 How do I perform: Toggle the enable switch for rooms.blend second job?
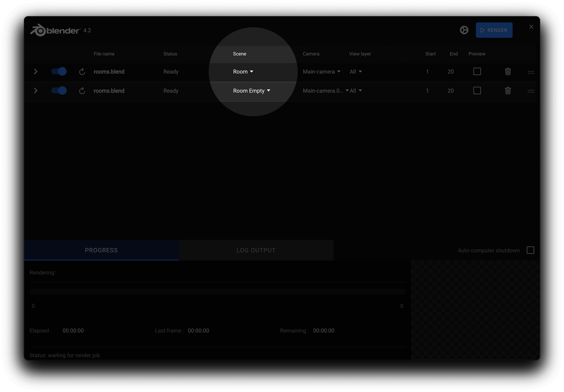click(59, 90)
